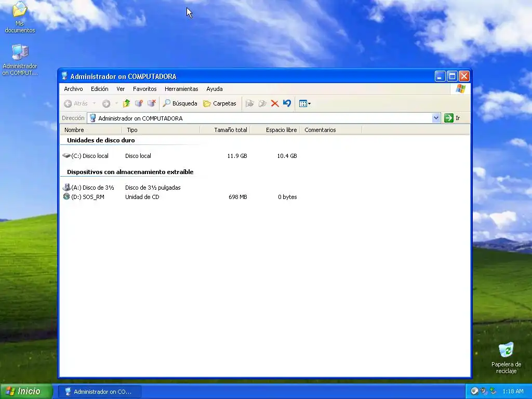Select the Papelera de reciclaje icon
The height and width of the screenshot is (399, 532).
506,358
